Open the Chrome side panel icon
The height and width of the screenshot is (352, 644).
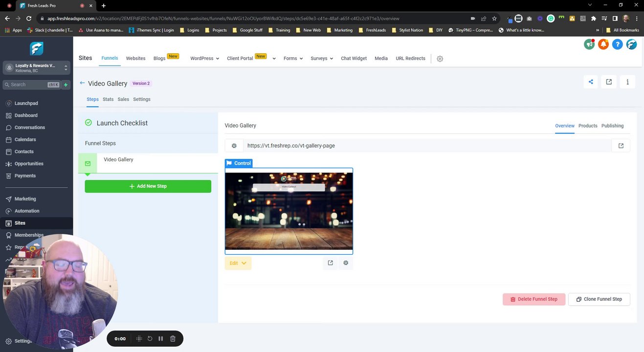tap(615, 19)
